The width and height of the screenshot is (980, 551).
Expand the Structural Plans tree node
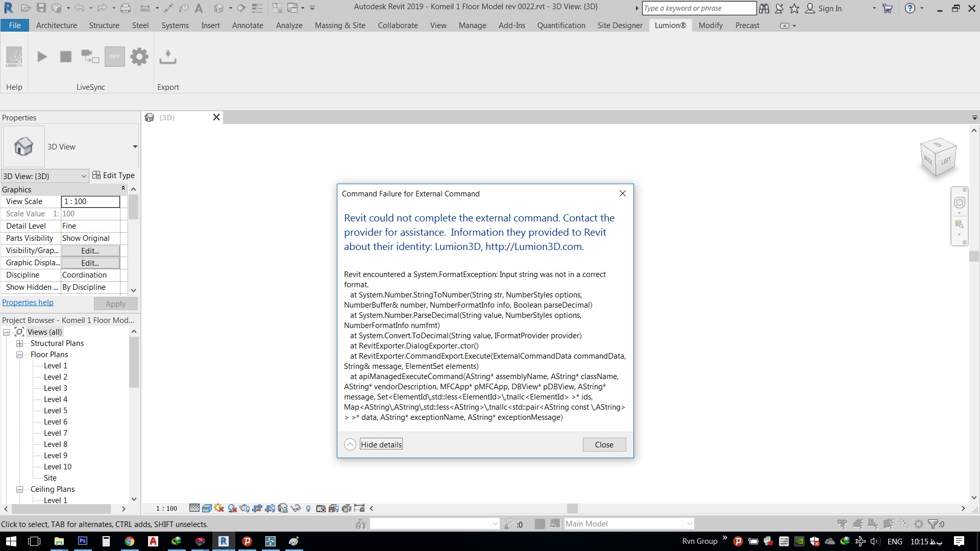click(20, 343)
